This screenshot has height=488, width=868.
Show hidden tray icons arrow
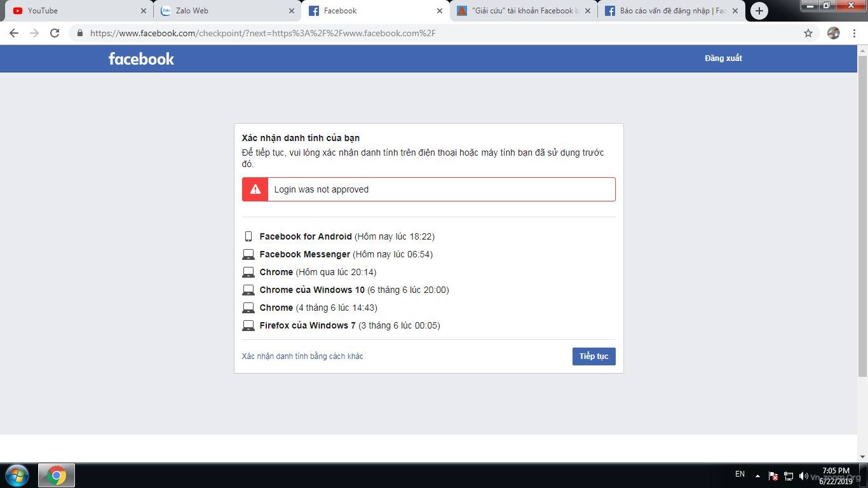(x=757, y=475)
